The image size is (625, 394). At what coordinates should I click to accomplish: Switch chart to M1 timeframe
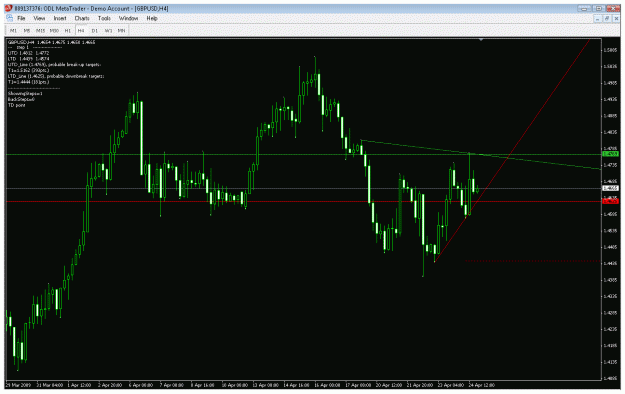click(x=13, y=30)
